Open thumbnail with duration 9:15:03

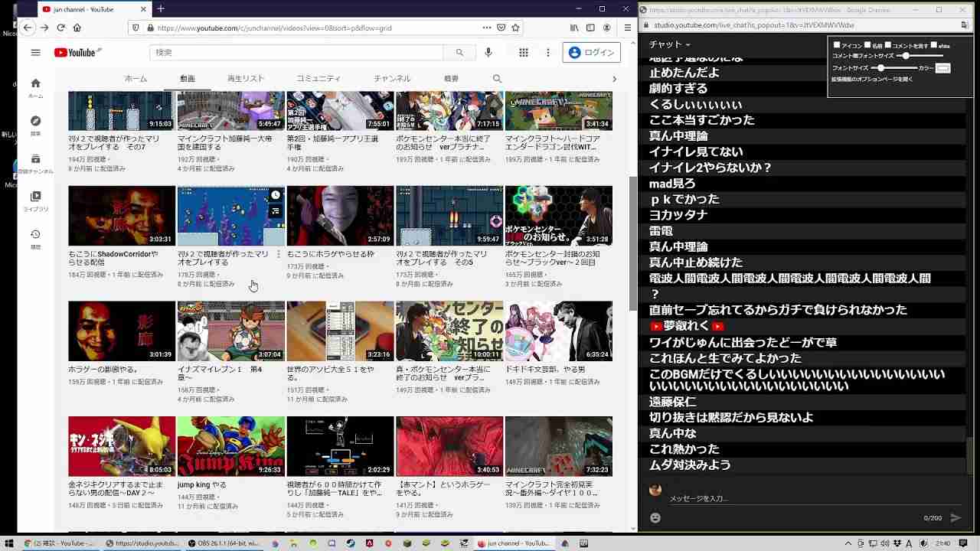pyautogui.click(x=122, y=111)
